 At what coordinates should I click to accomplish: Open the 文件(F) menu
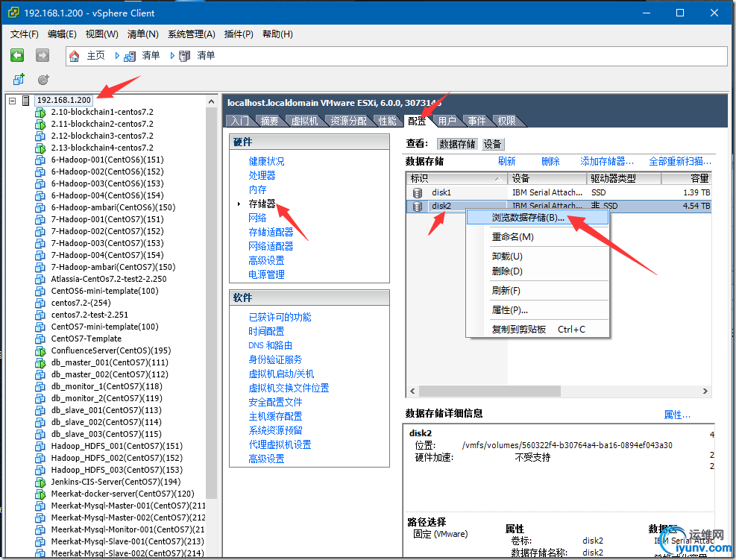tap(25, 34)
